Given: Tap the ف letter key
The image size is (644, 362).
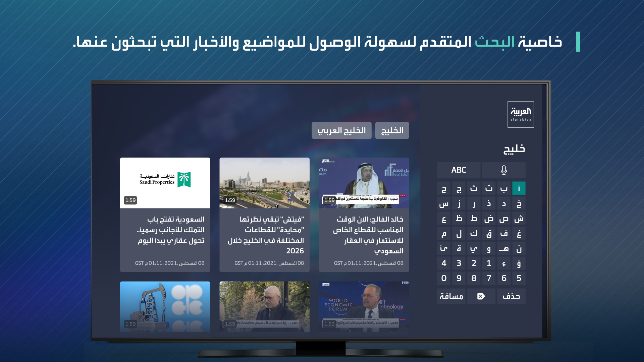Looking at the screenshot, I should click(x=504, y=234).
